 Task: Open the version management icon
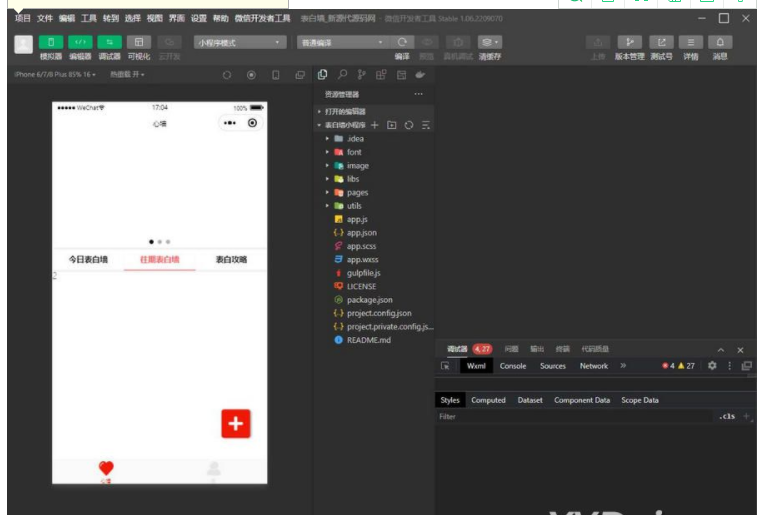pyautogui.click(x=629, y=42)
